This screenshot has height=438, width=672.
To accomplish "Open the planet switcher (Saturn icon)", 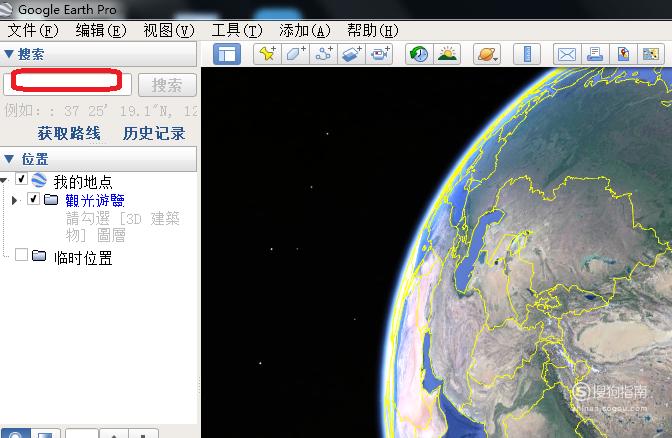I will coord(487,54).
